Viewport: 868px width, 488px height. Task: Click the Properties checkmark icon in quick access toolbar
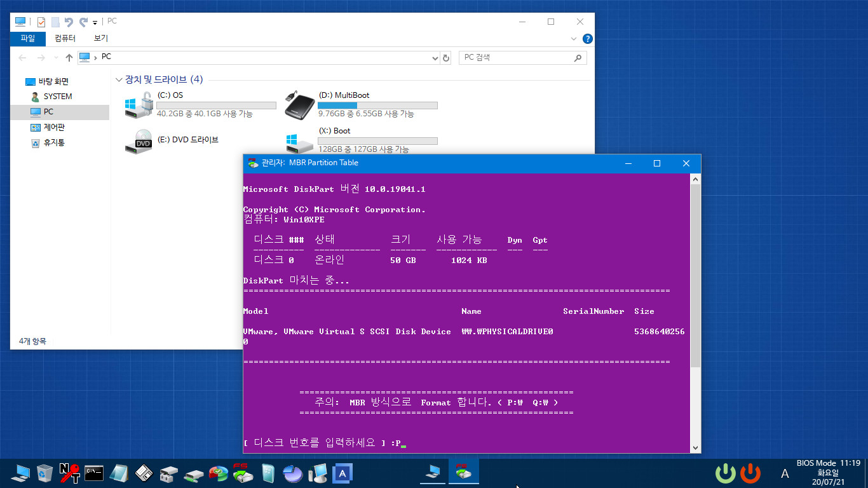(x=41, y=22)
